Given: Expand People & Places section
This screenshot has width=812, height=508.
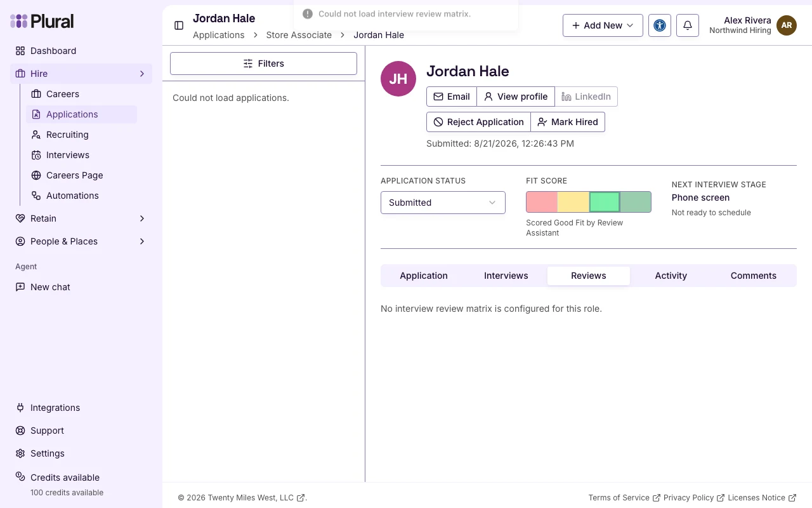Looking at the screenshot, I should [x=81, y=241].
